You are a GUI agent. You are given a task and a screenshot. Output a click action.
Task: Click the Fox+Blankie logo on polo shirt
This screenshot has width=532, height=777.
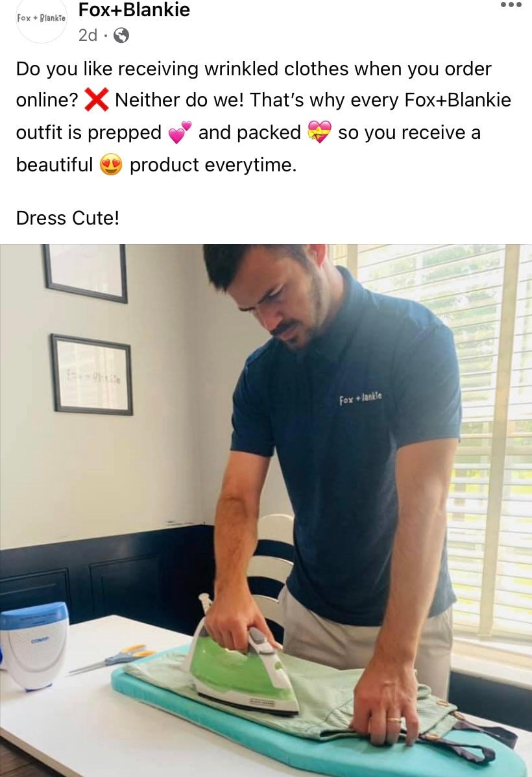pyautogui.click(x=360, y=398)
